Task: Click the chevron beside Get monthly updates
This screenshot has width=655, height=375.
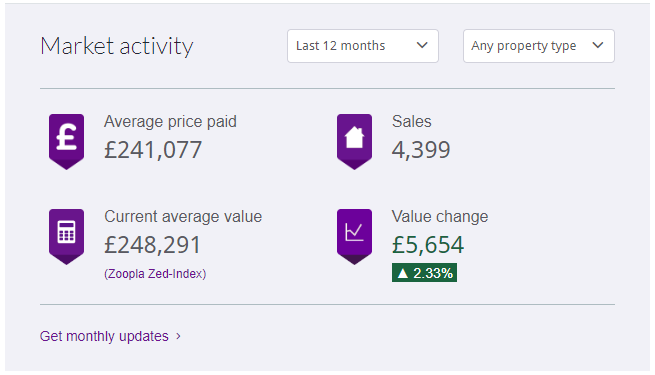Action: pos(178,336)
